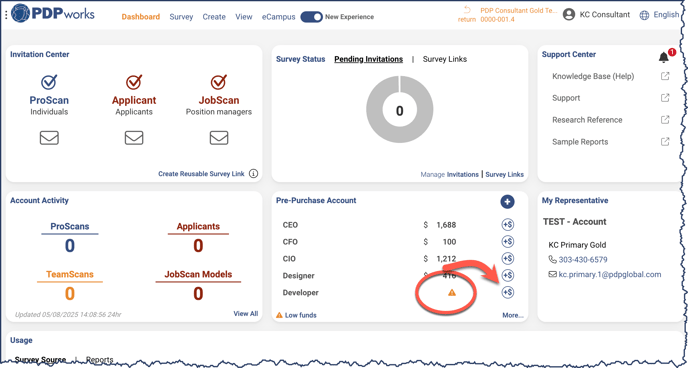Add funds to the CFO account
This screenshot has height=368, width=688.
(x=508, y=242)
